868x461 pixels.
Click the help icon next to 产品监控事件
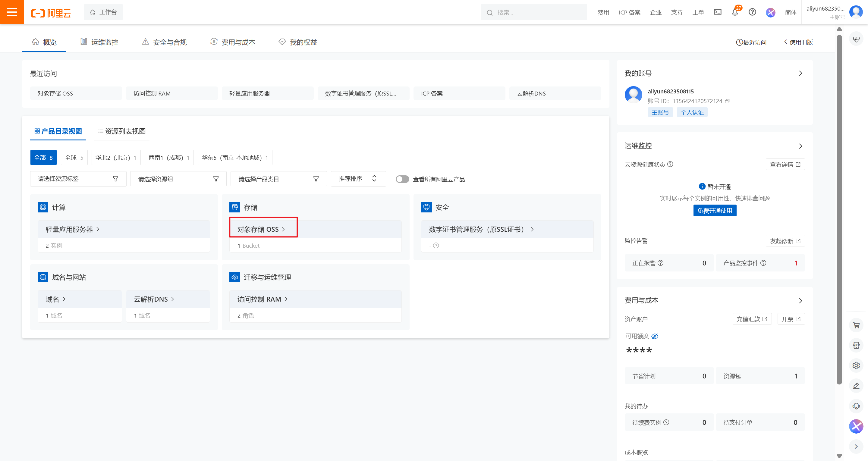point(763,263)
